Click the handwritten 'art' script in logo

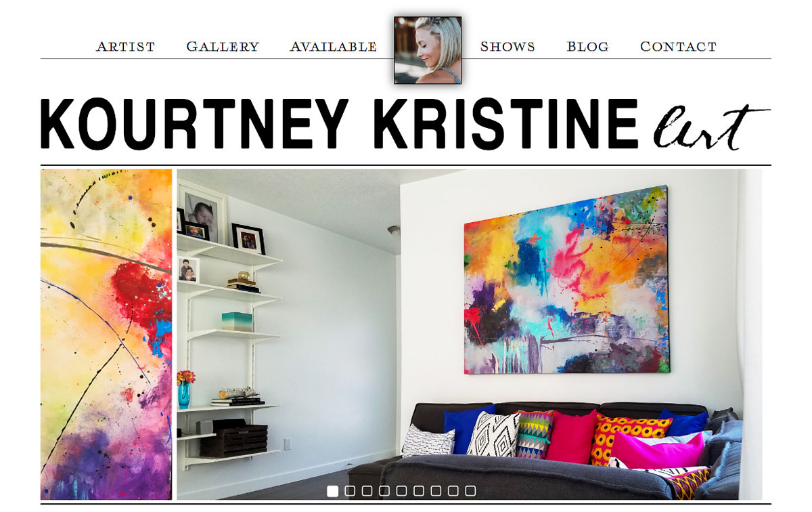tap(712, 127)
